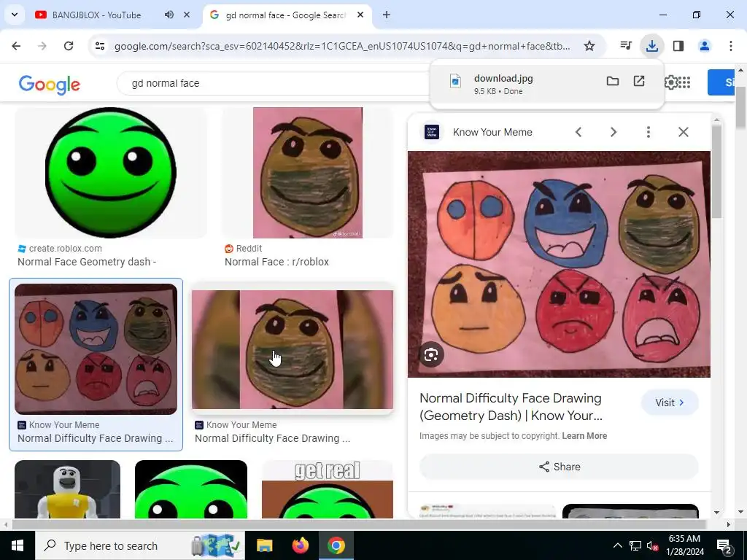Viewport: 747px width, 560px height.
Task: Reload the current page
Action: (x=69, y=46)
